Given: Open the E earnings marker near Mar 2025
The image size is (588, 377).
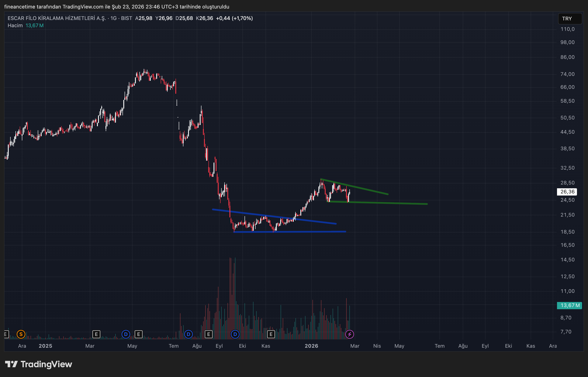Looking at the screenshot, I should point(96,334).
